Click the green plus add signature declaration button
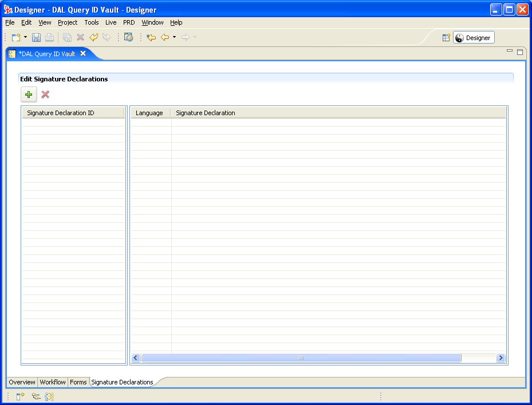Viewport: 532px width, 405px height. coord(29,95)
